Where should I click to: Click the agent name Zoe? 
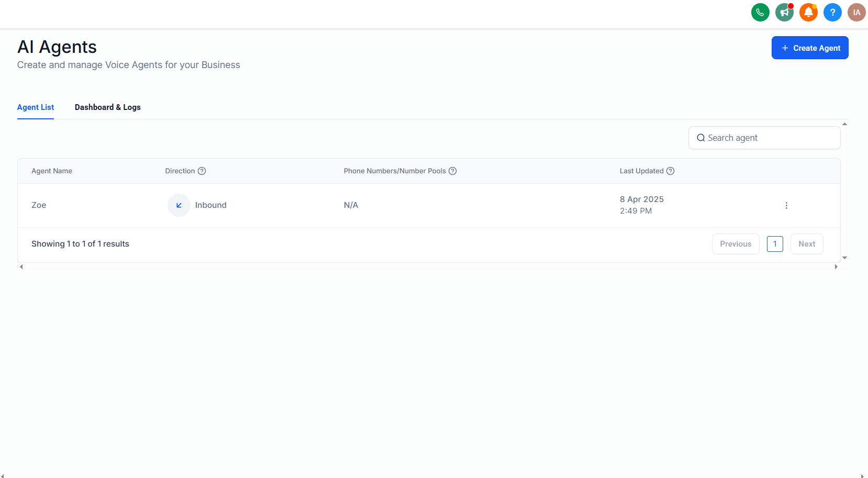coord(39,205)
